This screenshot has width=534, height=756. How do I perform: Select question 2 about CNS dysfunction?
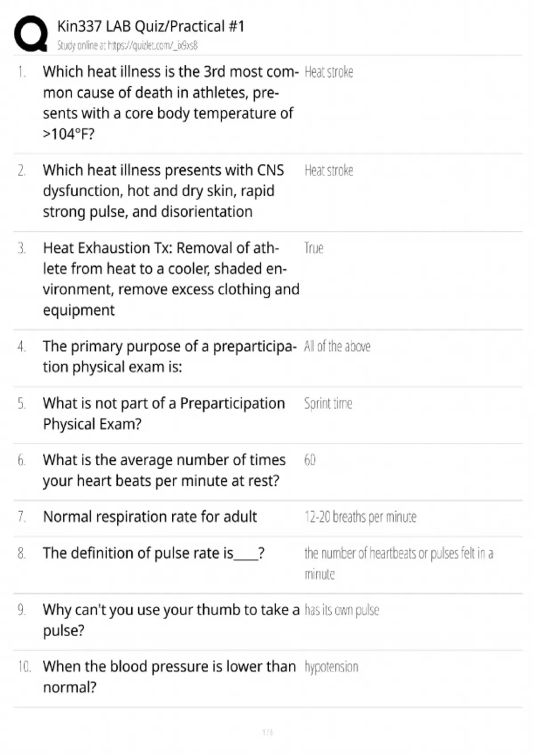click(163, 191)
